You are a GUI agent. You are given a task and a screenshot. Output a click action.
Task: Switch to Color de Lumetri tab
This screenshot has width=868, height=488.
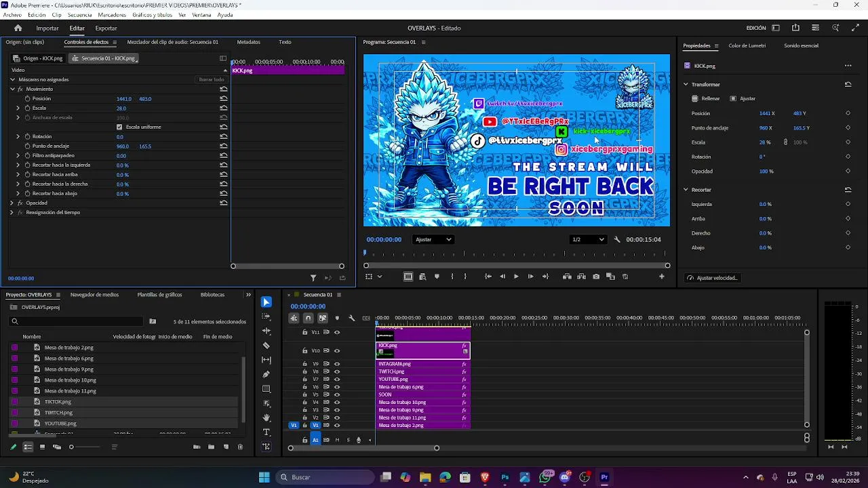[747, 45]
